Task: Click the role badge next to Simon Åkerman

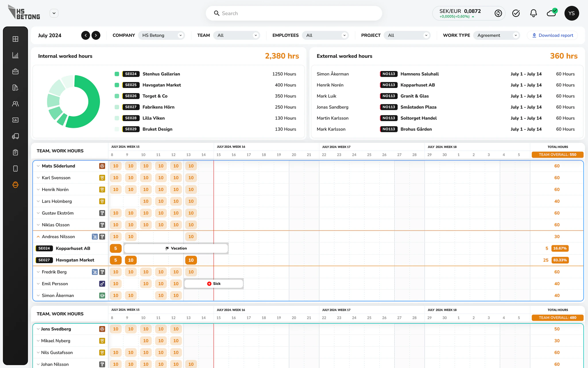Action: point(102,296)
